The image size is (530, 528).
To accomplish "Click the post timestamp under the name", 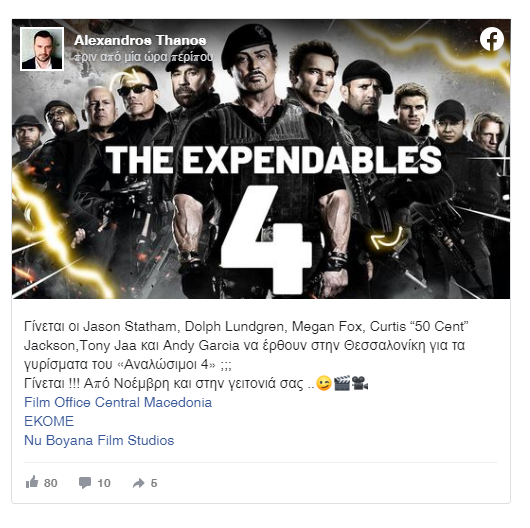I will click(x=143, y=57).
